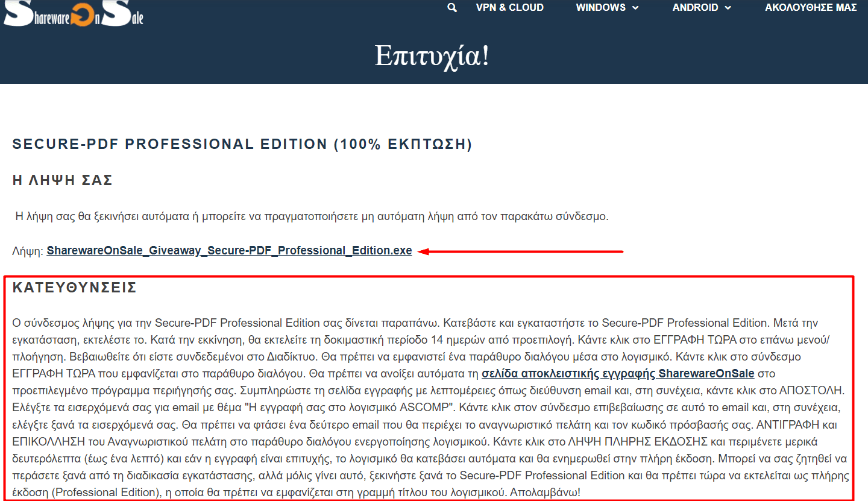Expand the WINDOWS menu chevron
The width and height of the screenshot is (868, 501).
(635, 8)
